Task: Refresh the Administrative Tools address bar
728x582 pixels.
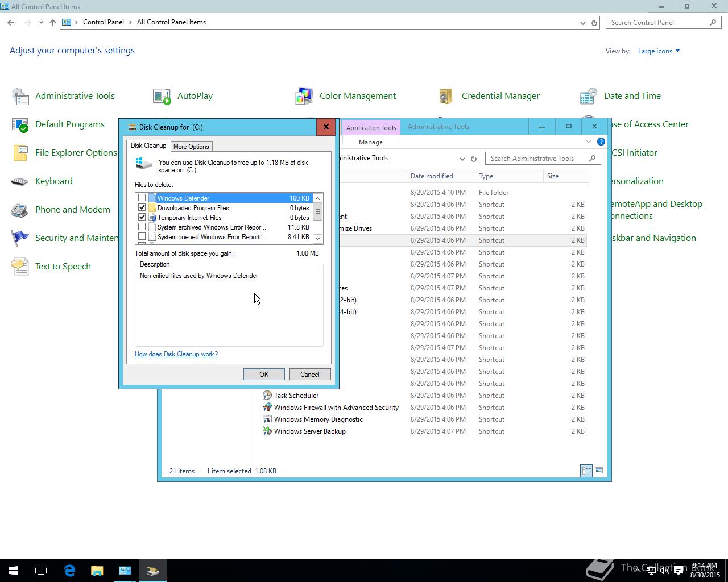Action: [474, 159]
